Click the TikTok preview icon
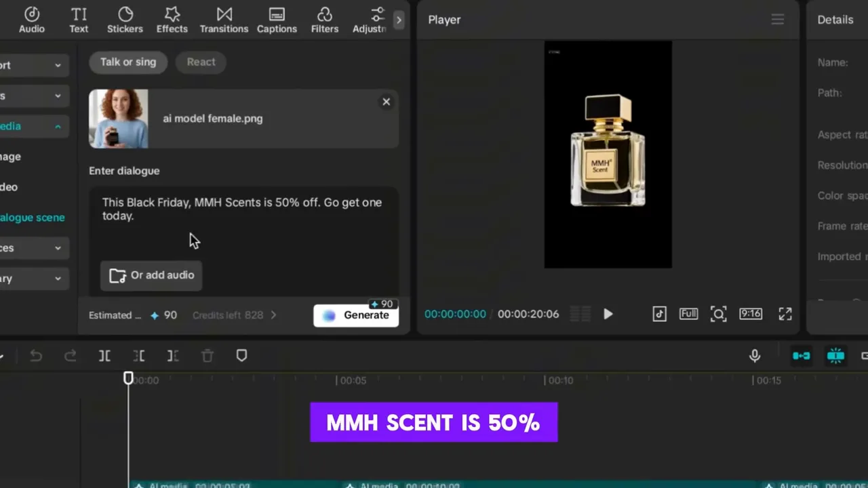The height and width of the screenshot is (488, 868). pos(659,314)
